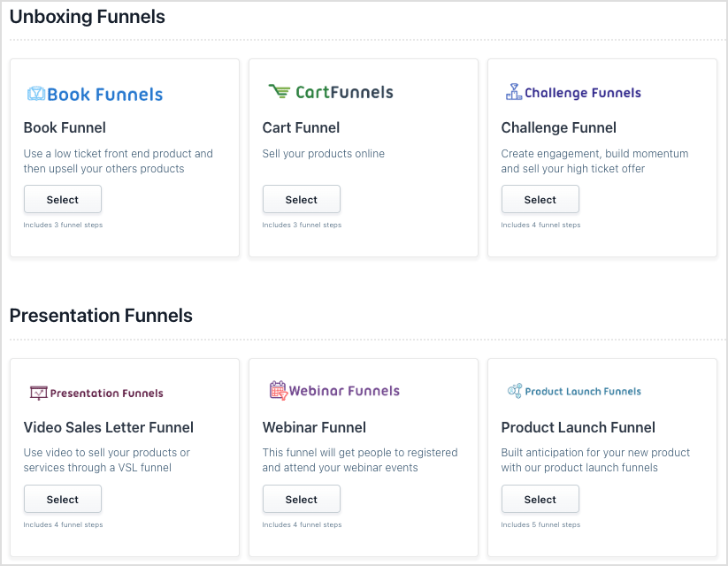Click the Unboxing Funnels section heading
Image resolution: width=728 pixels, height=566 pixels.
(x=88, y=17)
